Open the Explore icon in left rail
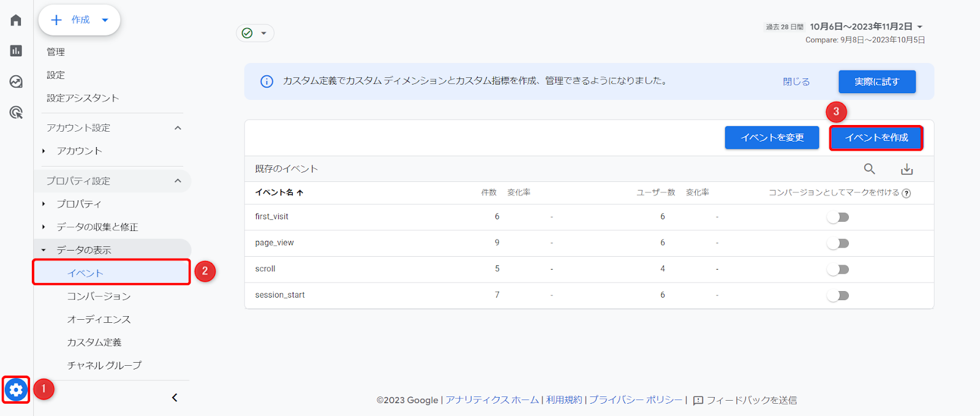The image size is (980, 416). [x=16, y=81]
